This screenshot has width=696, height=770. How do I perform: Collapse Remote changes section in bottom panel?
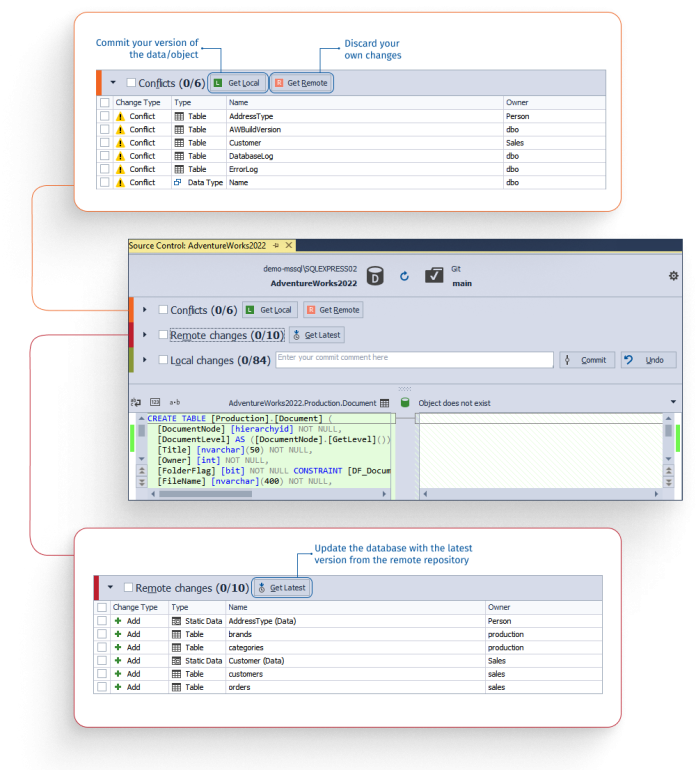coord(111,587)
